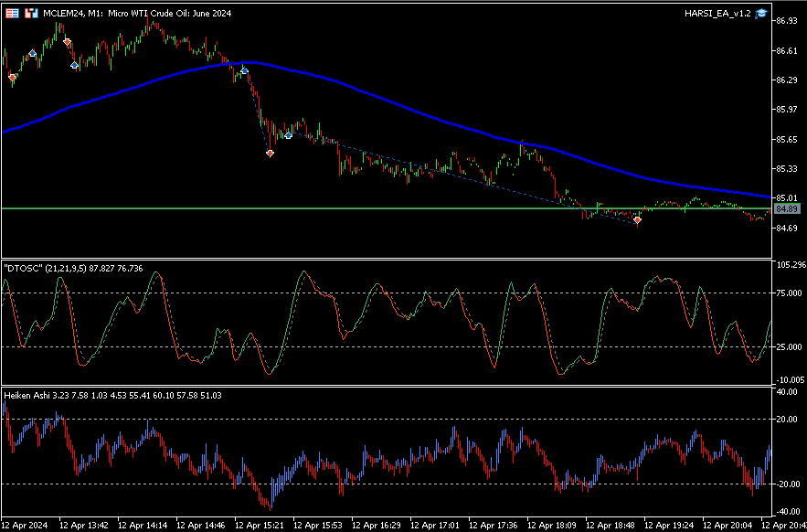Select the red sell arrow below the green line
This screenshot has width=807, height=532.
point(637,221)
